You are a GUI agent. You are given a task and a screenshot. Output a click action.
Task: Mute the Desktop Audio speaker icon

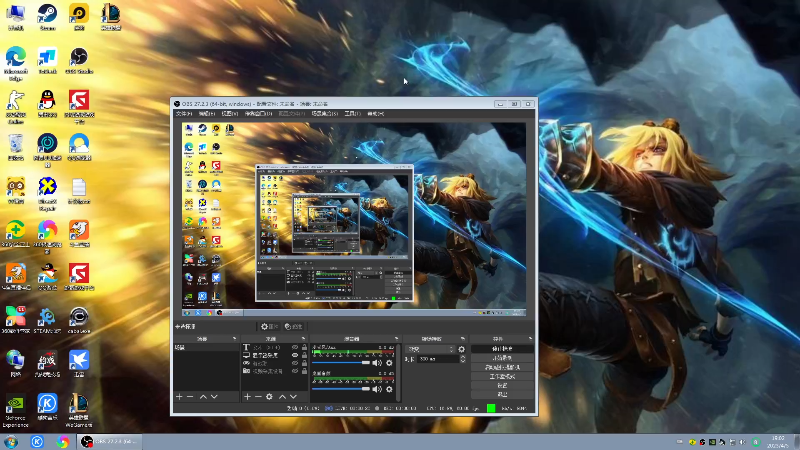(x=377, y=389)
